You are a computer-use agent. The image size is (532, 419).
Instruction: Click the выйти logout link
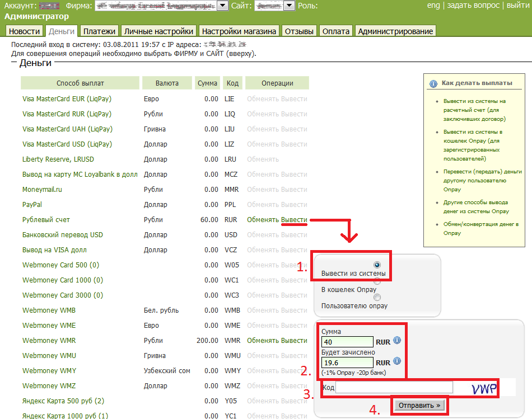tap(518, 6)
